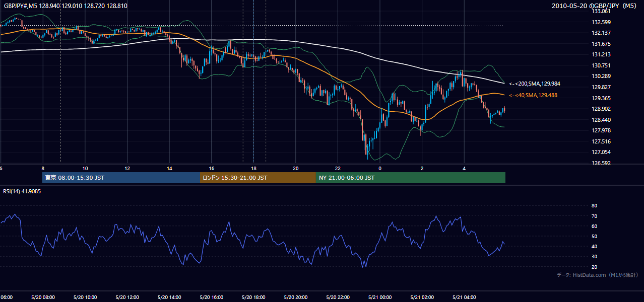Click RSI scale value 70
This screenshot has width=644, height=302.
tap(594, 216)
